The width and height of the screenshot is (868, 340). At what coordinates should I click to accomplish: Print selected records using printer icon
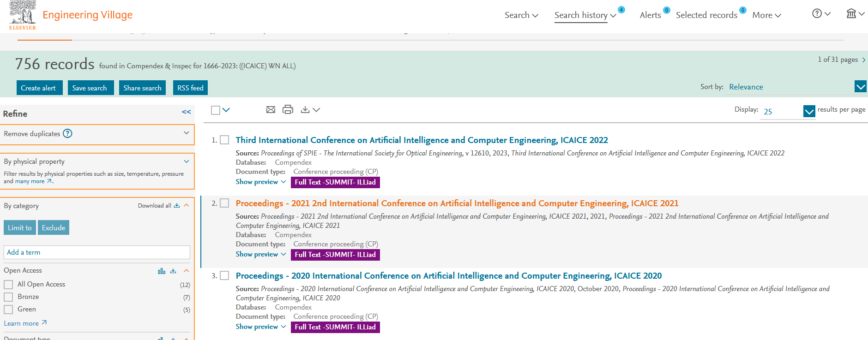[288, 110]
